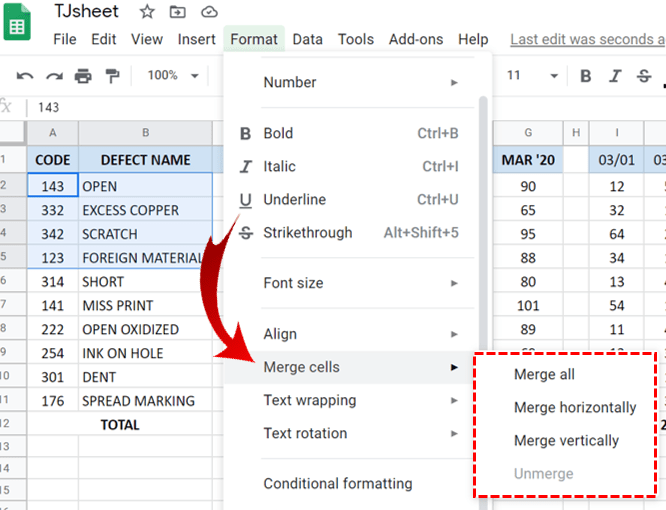This screenshot has width=666, height=510.
Task: Star the TJsheet document
Action: pyautogui.click(x=147, y=12)
